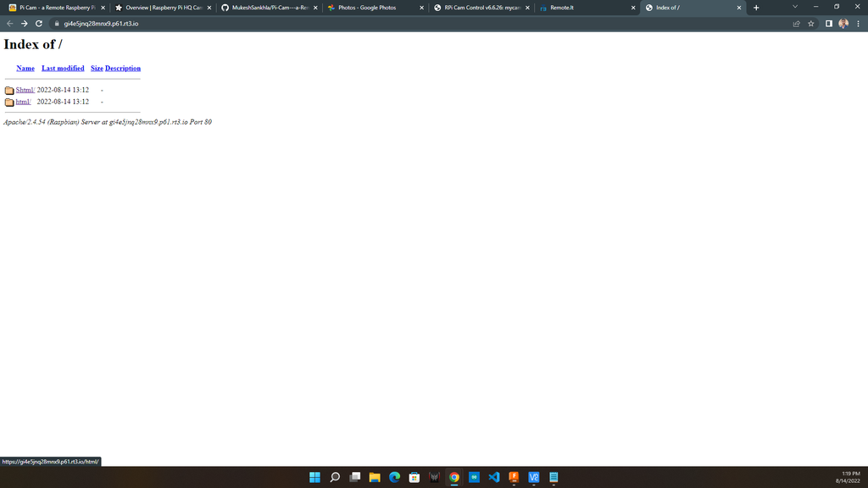
Task: Open the Notepad app on taskbar
Action: 554,477
